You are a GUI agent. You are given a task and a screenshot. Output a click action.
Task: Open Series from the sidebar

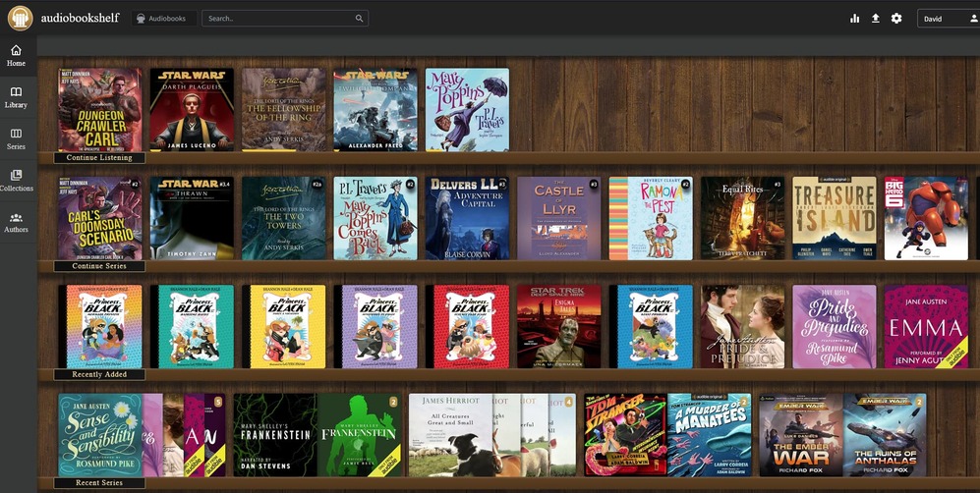[x=17, y=138]
